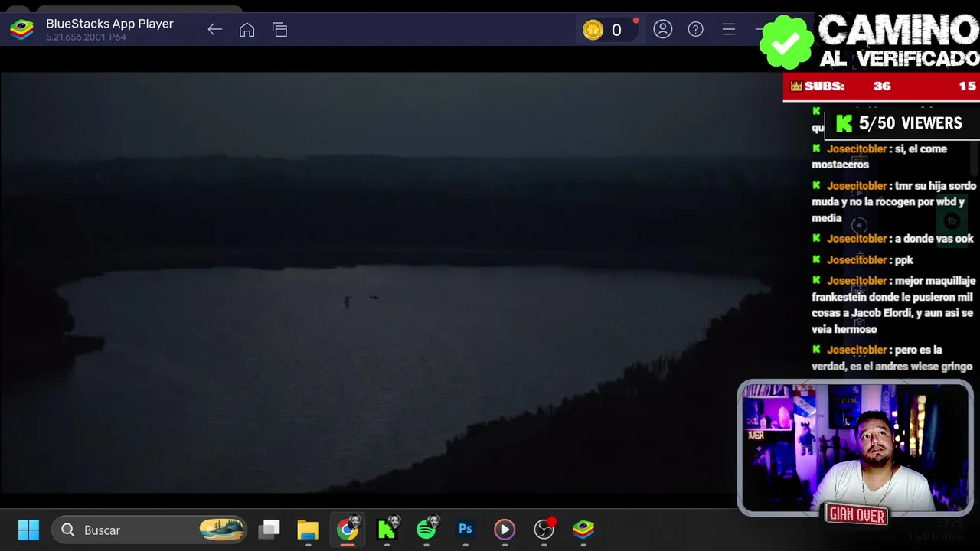Focus the Buscar taskbar search box
980x551 pixels.
(x=149, y=530)
